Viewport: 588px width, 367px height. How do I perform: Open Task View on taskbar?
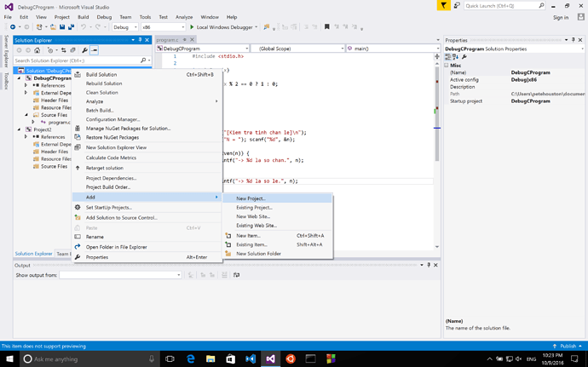(170, 358)
